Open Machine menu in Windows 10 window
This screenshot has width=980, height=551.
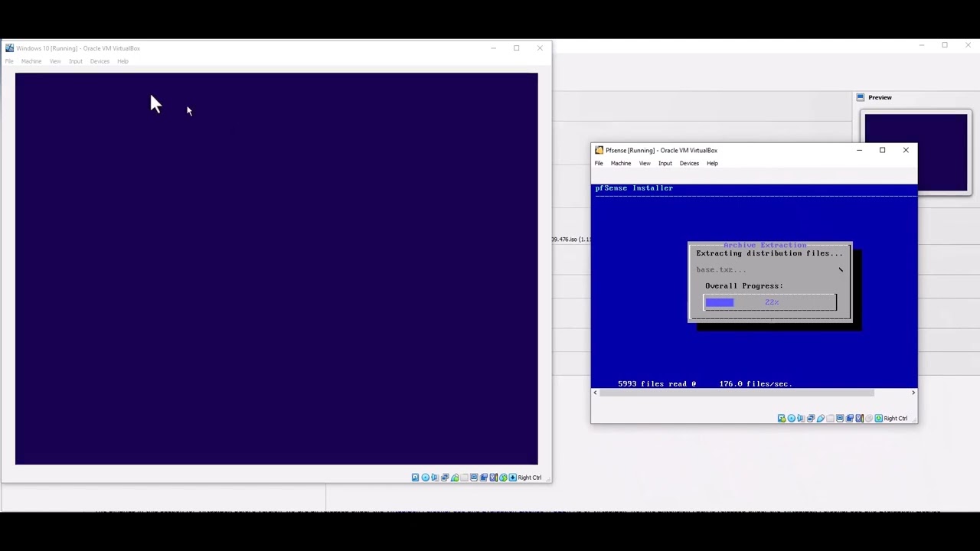point(31,61)
